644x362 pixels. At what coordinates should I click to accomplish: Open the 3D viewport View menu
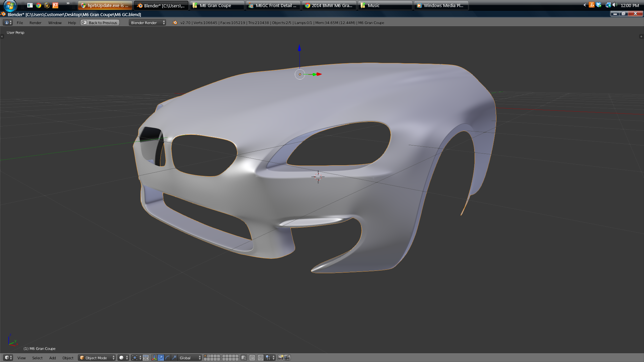(21, 358)
